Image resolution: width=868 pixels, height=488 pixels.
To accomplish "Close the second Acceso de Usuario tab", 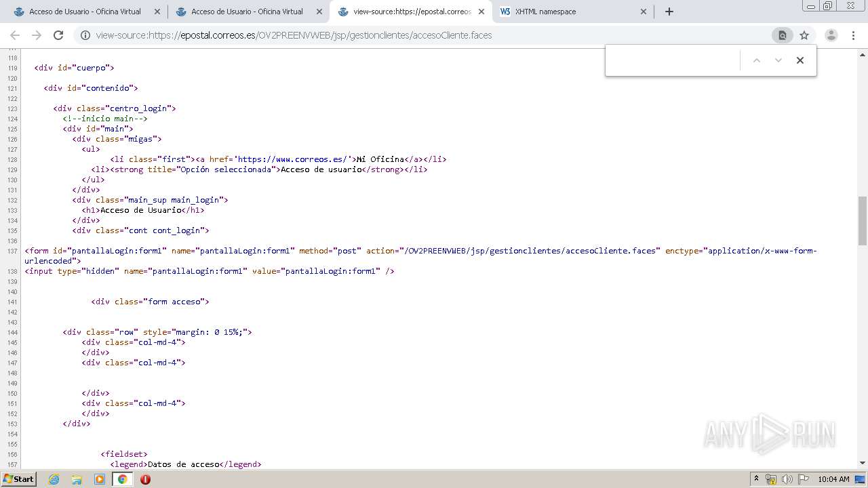I will [x=319, y=12].
